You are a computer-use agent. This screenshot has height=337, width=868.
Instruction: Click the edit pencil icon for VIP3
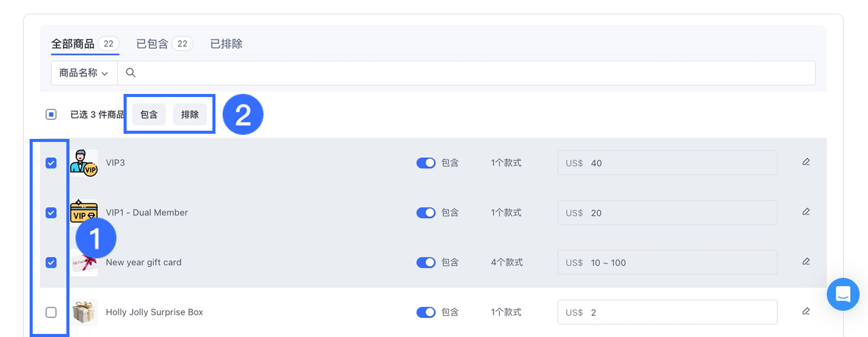click(x=806, y=162)
